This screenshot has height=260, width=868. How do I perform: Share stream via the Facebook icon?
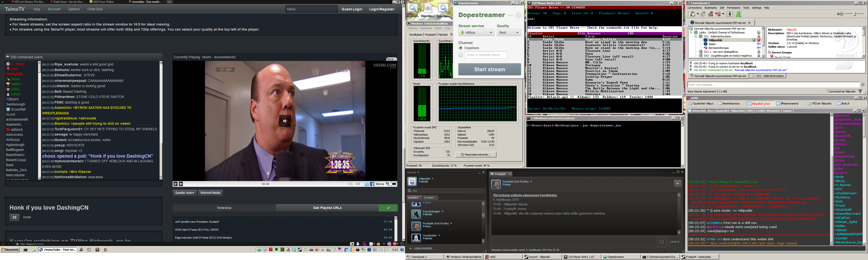pyautogui.click(x=372, y=184)
